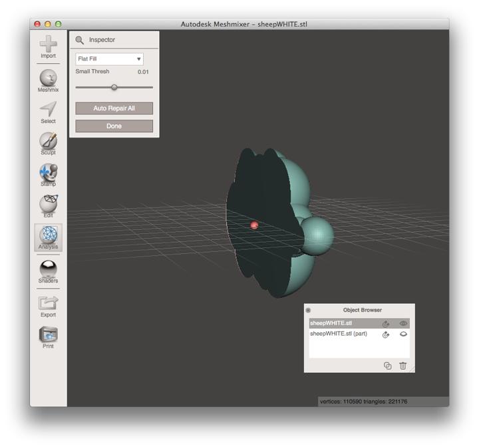Click the Export icon
Image resolution: width=479 pixels, height=448 pixels.
coord(48,303)
